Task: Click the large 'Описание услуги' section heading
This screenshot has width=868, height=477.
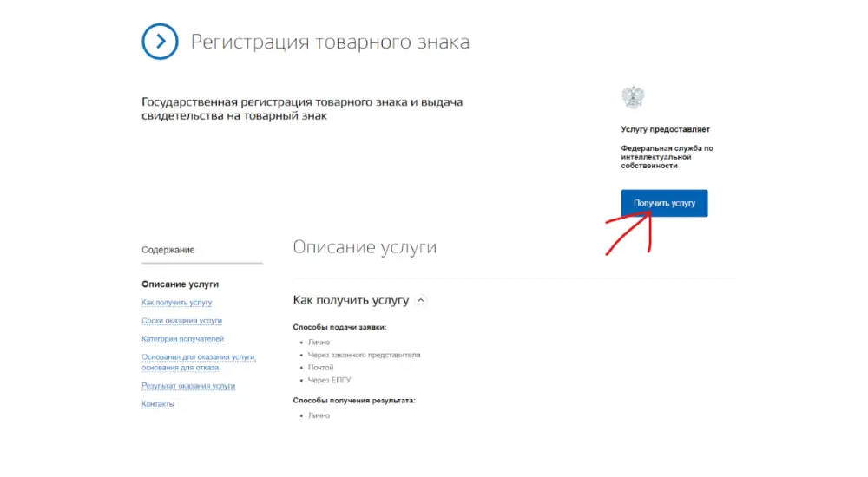Action: pyautogui.click(x=365, y=247)
